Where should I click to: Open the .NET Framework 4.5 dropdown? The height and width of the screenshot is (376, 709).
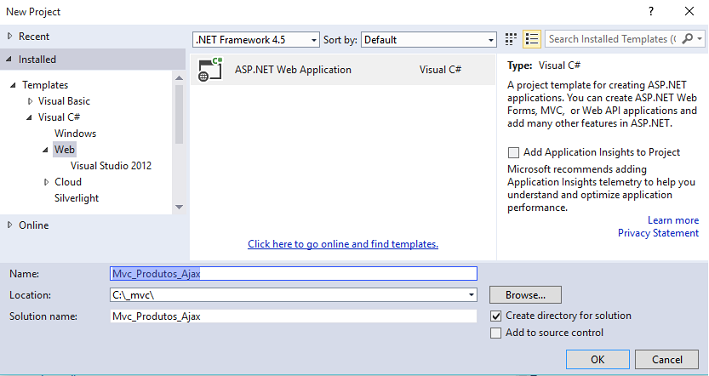click(256, 40)
